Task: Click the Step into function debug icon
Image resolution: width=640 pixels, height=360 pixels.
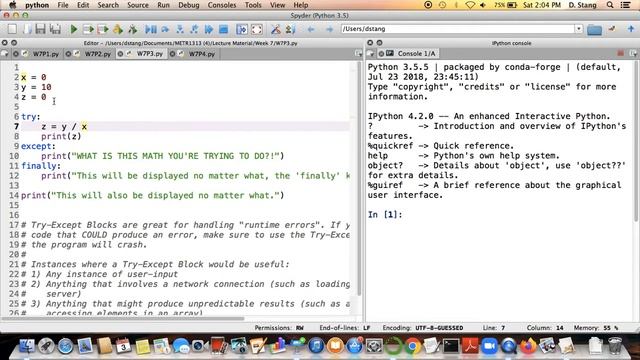Action: (180, 29)
